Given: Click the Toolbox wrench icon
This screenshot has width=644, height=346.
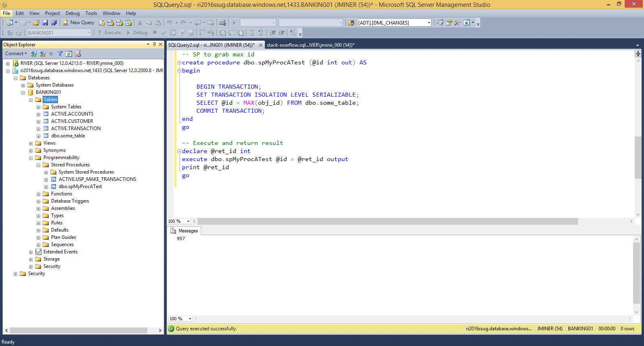Looking at the screenshot, I should 457,23.
